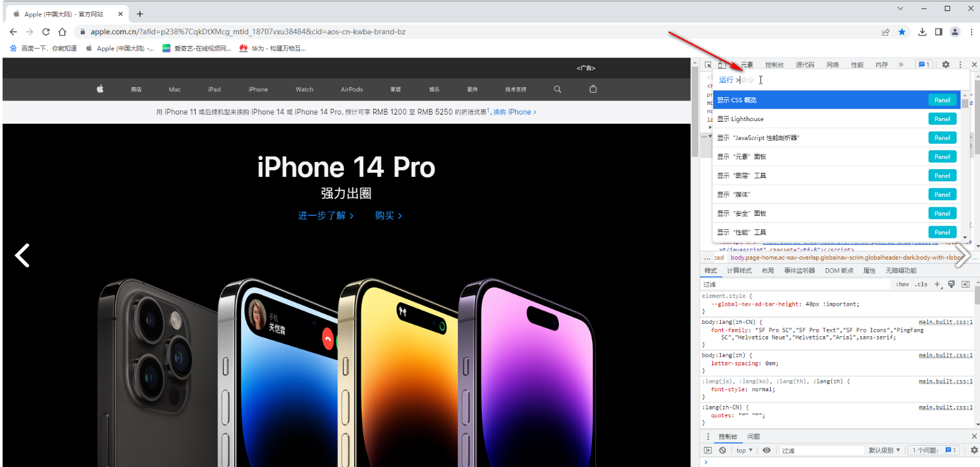Open the 源代码 tab

[x=805, y=65]
